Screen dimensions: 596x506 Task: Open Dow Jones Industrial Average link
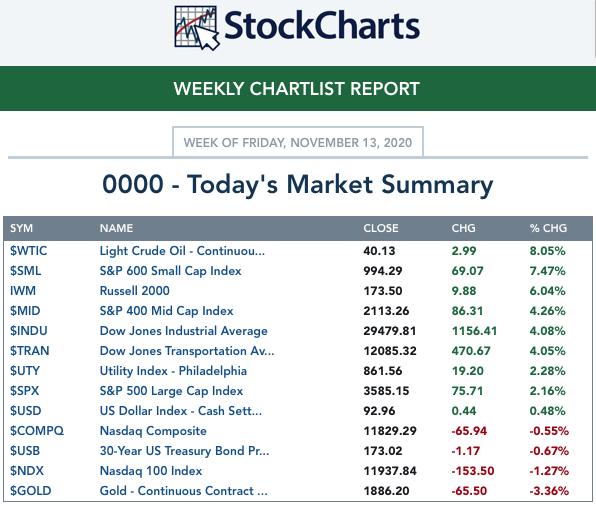click(184, 331)
